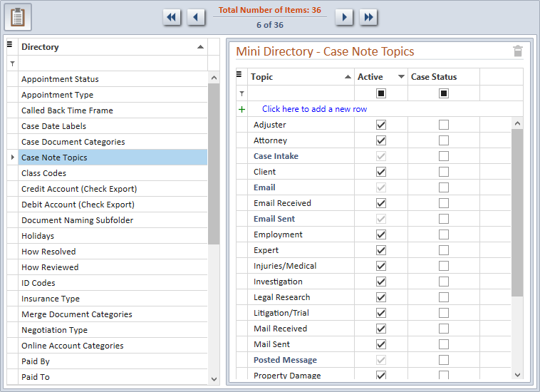Select Merge Document Categories

click(113, 314)
